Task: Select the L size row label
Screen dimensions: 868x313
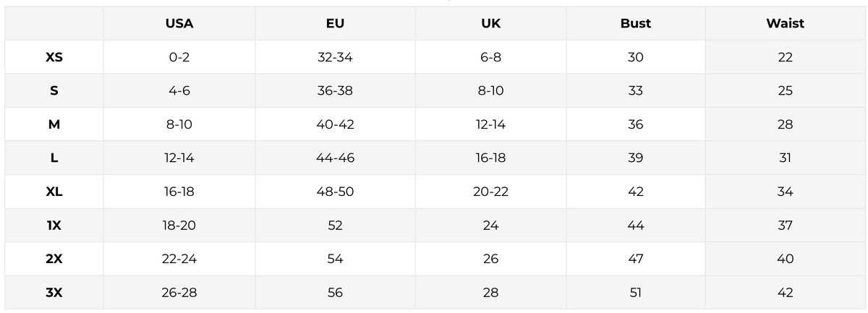Action: (x=54, y=158)
